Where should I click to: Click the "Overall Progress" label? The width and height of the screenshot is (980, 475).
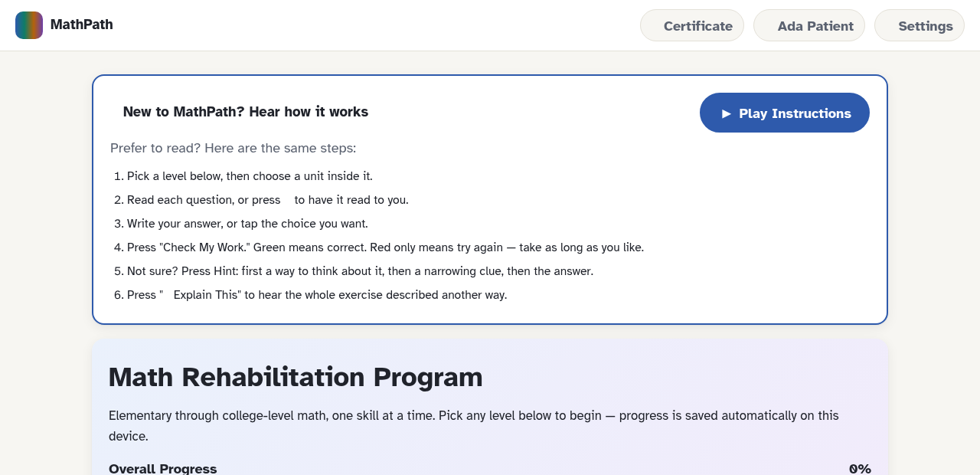[x=163, y=469]
